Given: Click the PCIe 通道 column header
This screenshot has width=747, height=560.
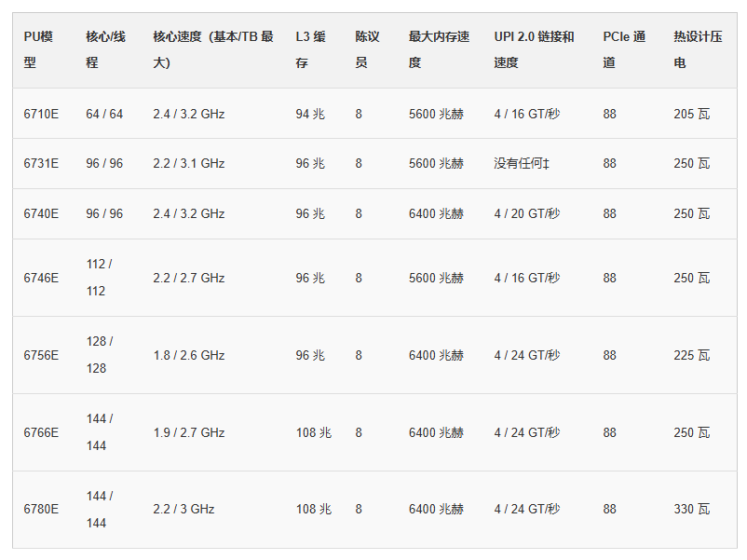Looking at the screenshot, I should pos(624,49).
